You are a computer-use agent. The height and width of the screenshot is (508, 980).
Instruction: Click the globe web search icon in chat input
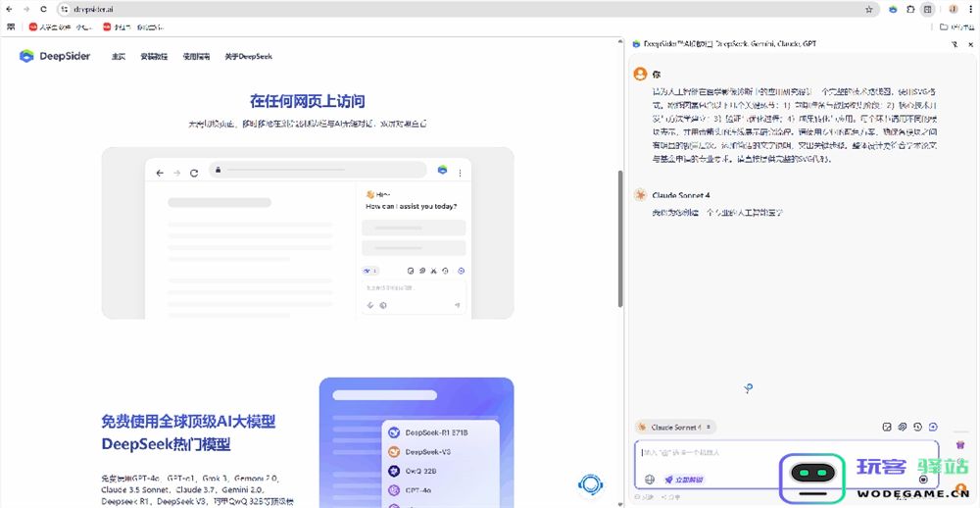tap(649, 480)
